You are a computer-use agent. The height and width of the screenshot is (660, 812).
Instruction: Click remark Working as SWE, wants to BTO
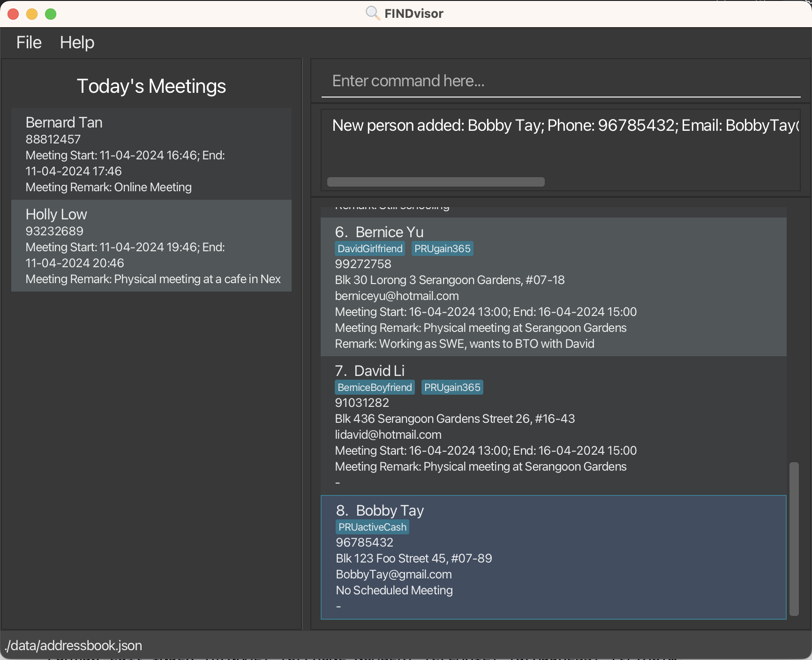[465, 344]
